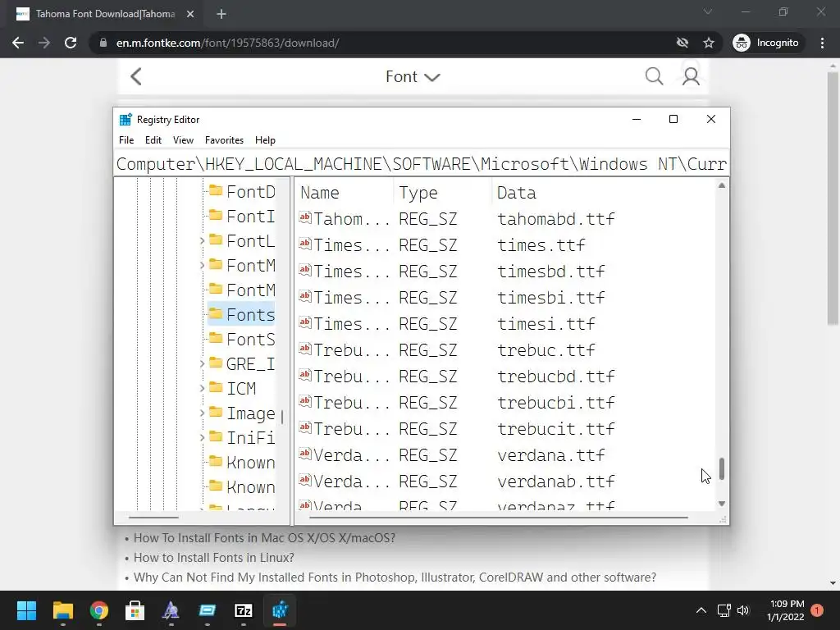Expand the IniFi tree node
The width and height of the screenshot is (840, 630).
(x=202, y=438)
